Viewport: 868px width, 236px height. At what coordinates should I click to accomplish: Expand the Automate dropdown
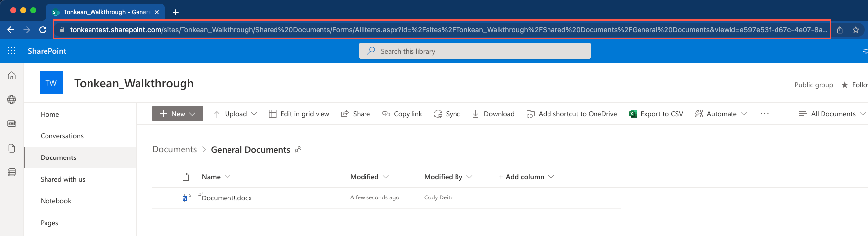click(x=721, y=114)
